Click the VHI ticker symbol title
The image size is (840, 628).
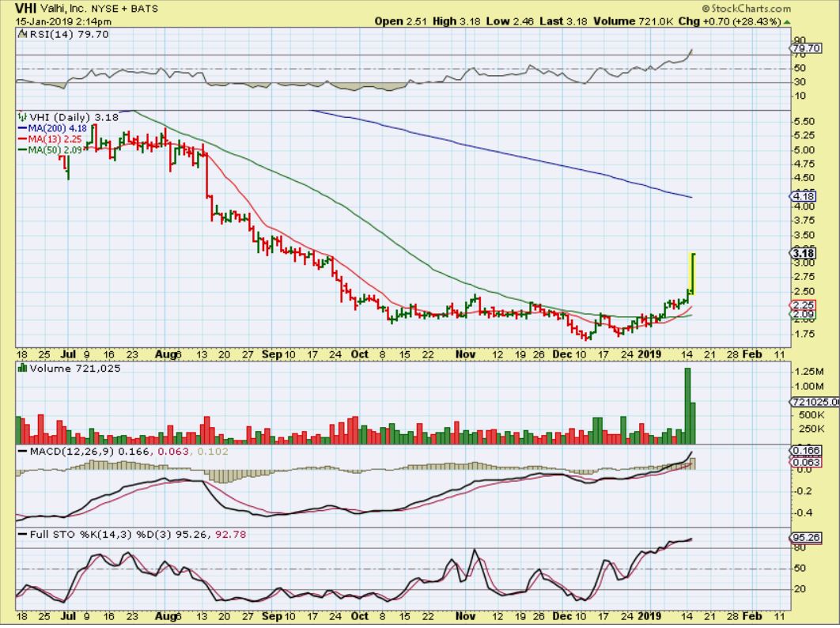25,9
